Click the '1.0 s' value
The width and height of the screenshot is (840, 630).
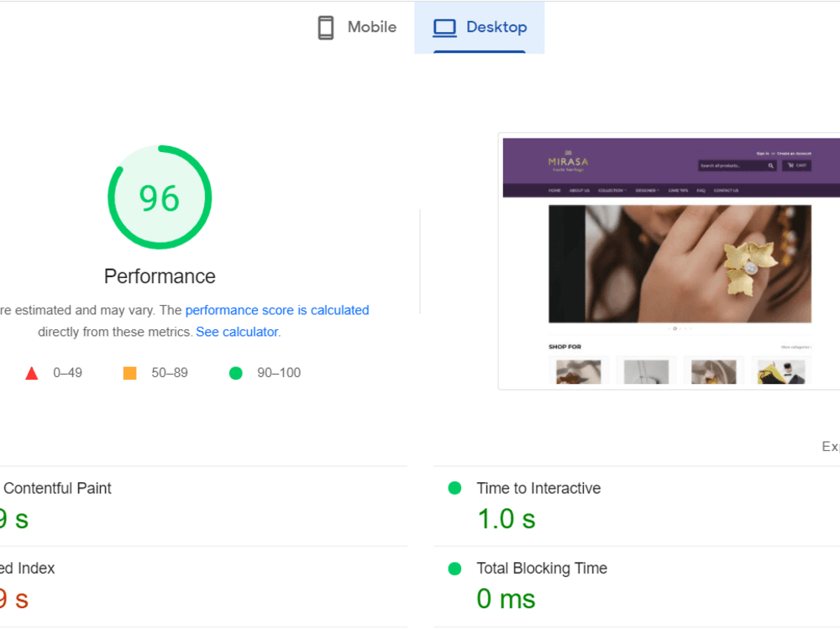point(507,519)
